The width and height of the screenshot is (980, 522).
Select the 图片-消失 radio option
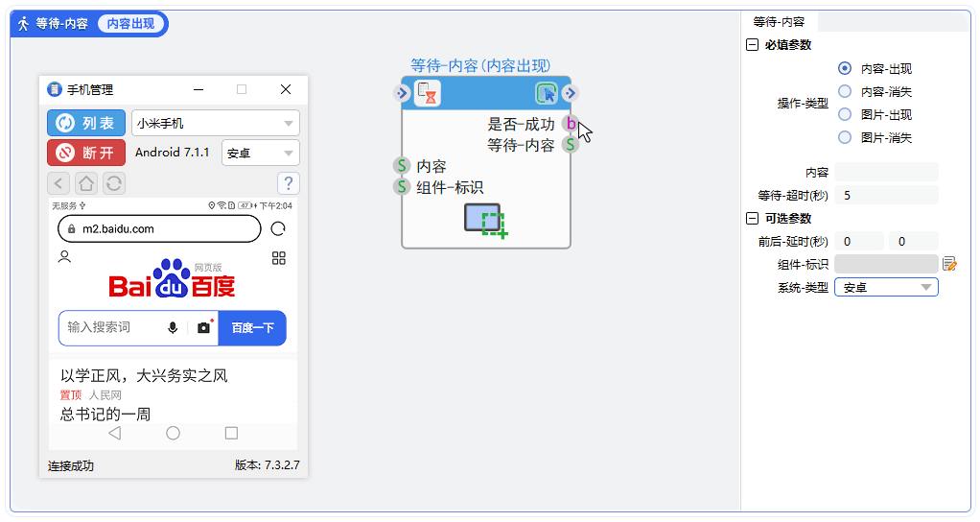[x=845, y=137]
